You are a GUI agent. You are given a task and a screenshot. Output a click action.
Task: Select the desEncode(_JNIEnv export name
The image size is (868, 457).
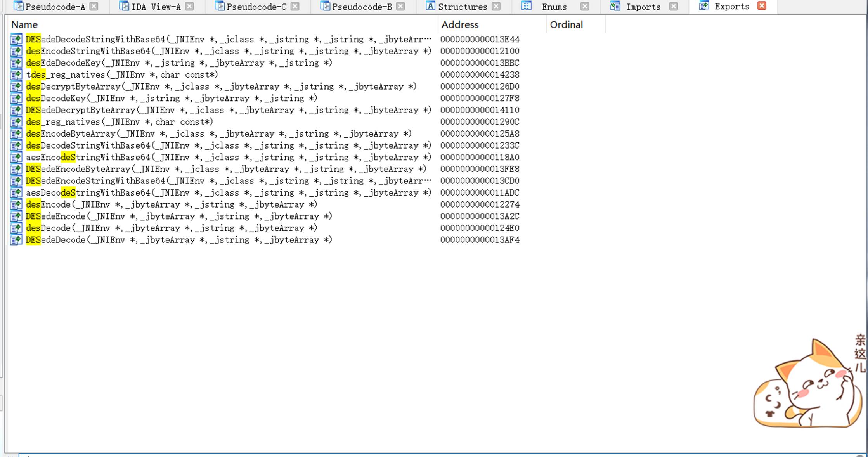[172, 204]
